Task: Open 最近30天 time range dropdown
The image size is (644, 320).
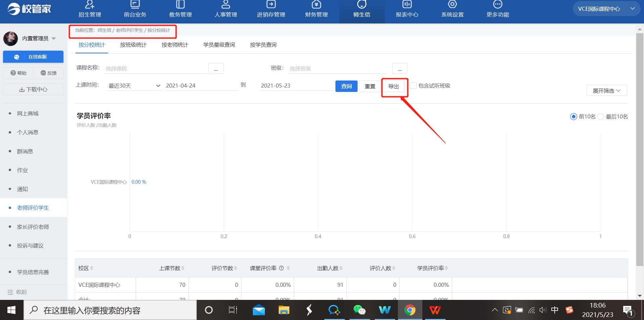Action: pos(134,86)
